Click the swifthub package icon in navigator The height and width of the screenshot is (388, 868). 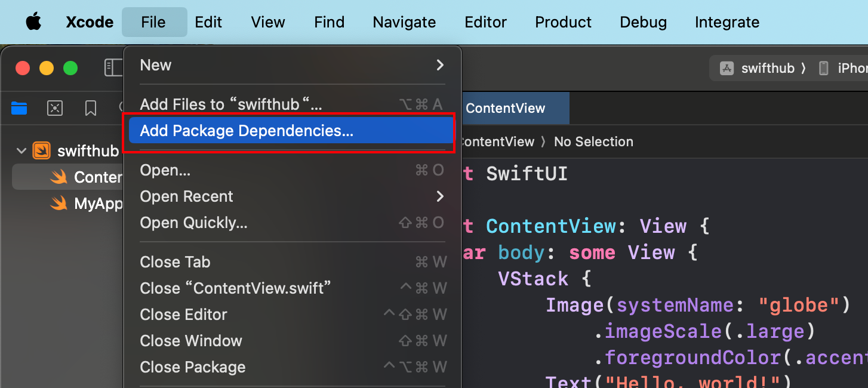tap(42, 151)
